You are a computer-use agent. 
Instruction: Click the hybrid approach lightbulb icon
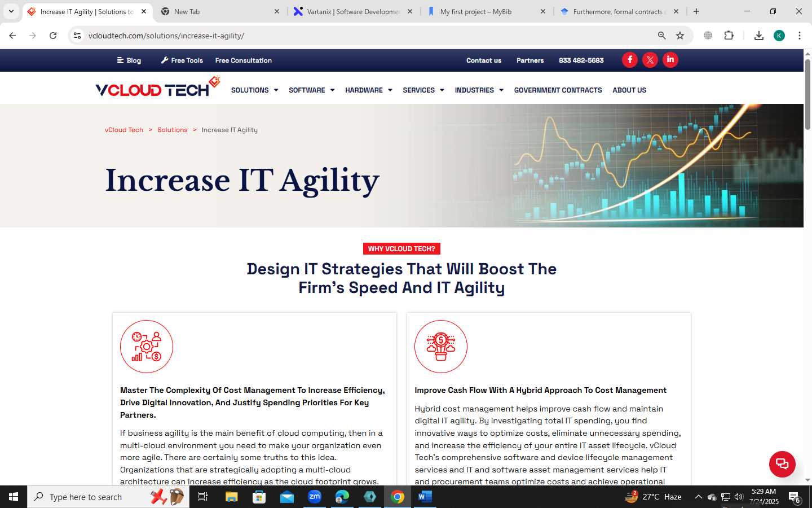(441, 347)
